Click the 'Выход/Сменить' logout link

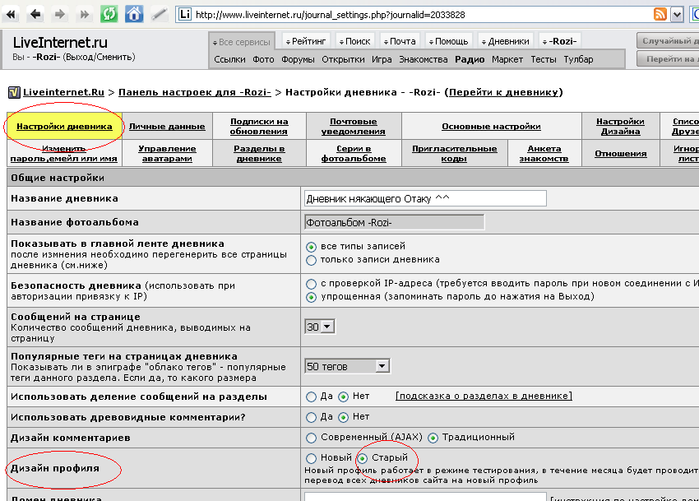pos(99,57)
